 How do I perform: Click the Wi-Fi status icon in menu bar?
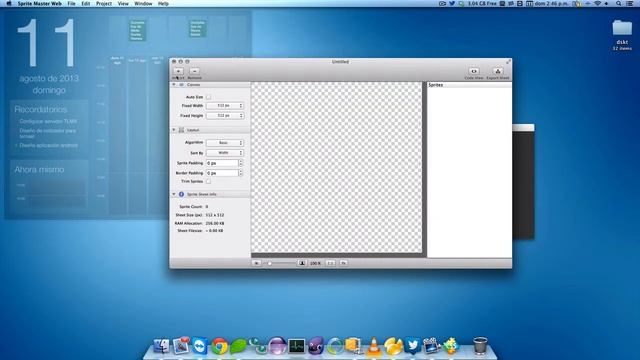[598, 3]
